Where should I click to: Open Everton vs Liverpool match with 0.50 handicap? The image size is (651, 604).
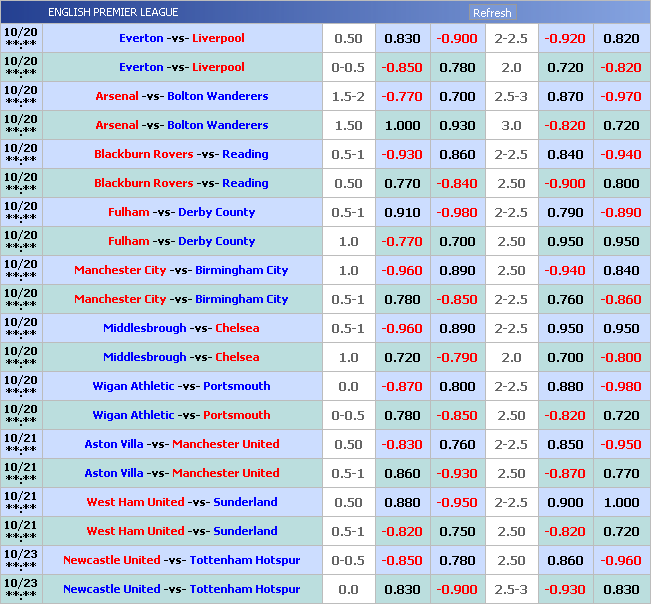181,38
